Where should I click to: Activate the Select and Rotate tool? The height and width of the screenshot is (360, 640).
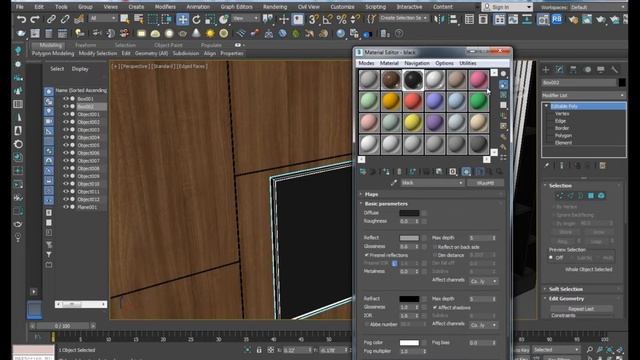coord(196,19)
